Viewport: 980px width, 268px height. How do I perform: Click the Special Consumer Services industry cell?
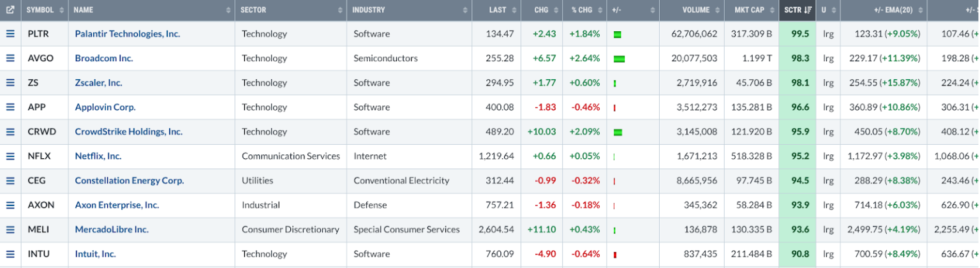[410, 229]
